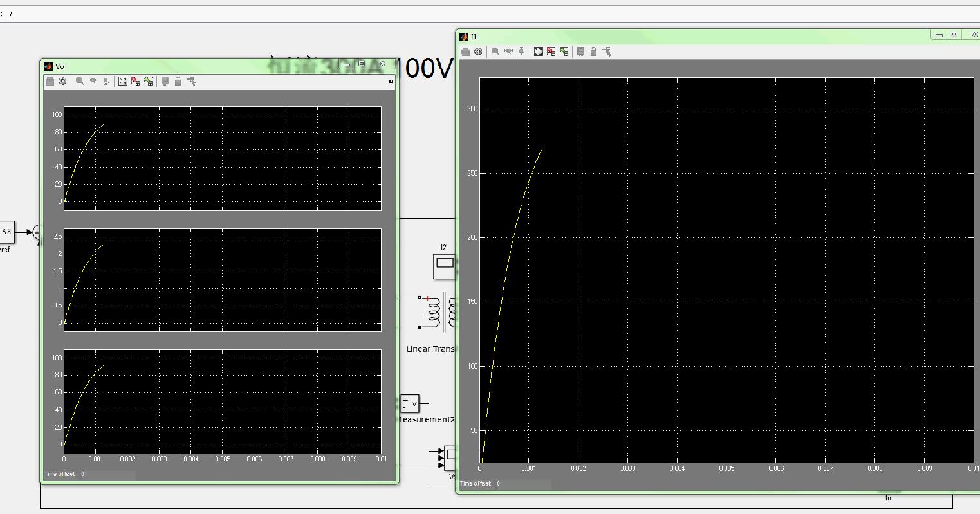Select the Zoom magnifier tool in Vo scope
The width and height of the screenshot is (980, 514).
pyautogui.click(x=80, y=81)
